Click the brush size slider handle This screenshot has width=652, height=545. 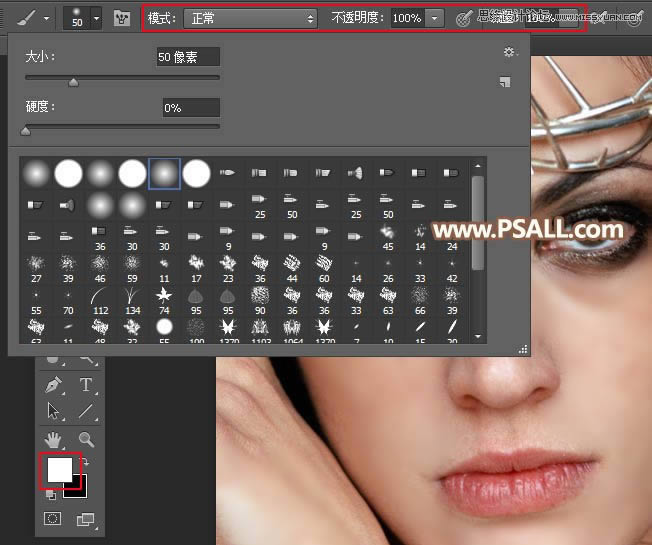pyautogui.click(x=73, y=83)
